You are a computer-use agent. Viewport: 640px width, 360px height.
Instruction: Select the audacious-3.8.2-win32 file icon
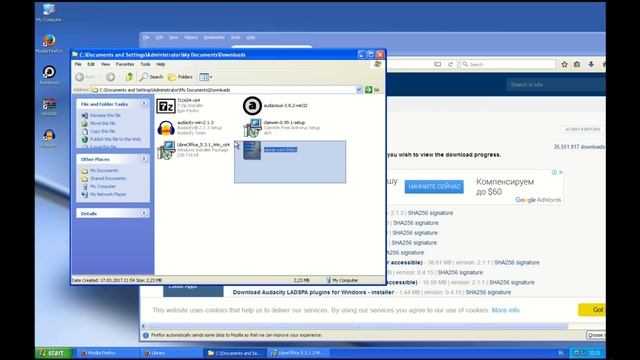[x=252, y=106]
